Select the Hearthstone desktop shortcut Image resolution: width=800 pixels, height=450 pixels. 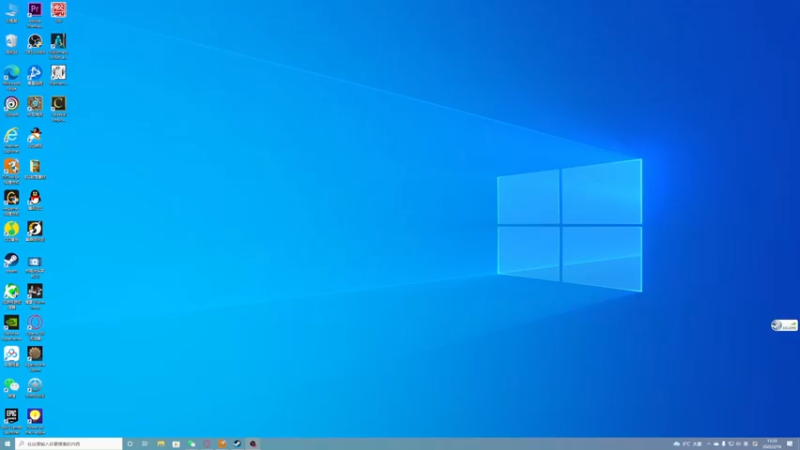pyautogui.click(x=35, y=107)
